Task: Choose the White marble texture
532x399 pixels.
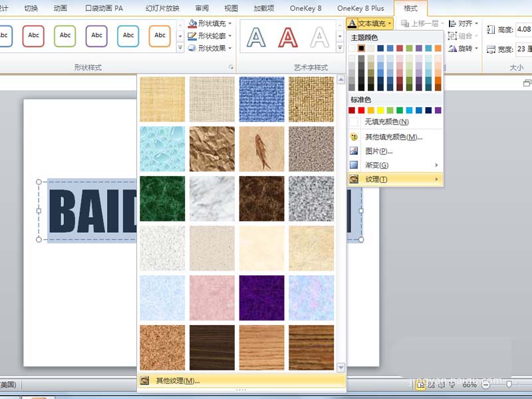Action: (x=212, y=198)
